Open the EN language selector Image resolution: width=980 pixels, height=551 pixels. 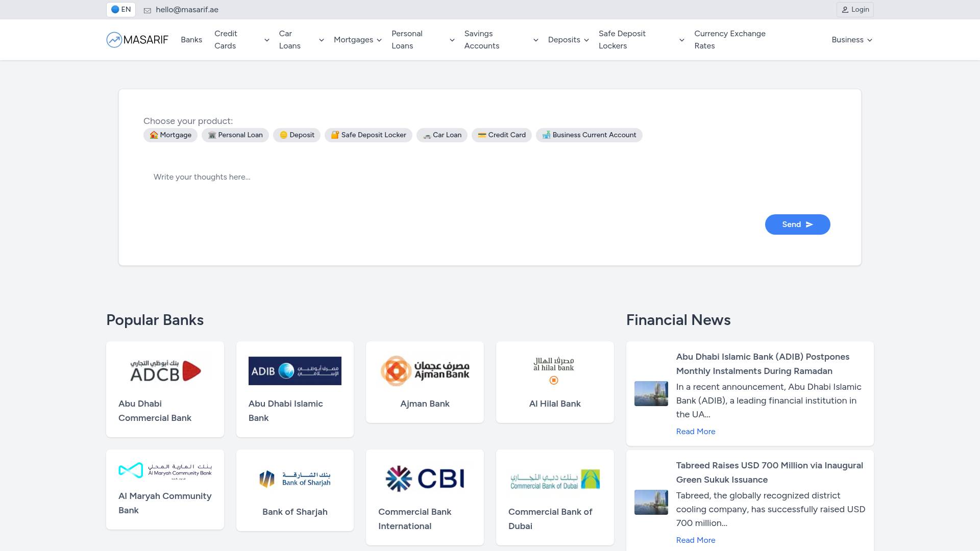(121, 9)
